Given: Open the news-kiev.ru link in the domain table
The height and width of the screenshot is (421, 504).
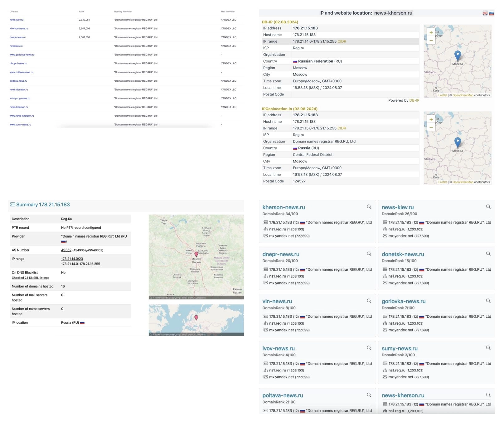Looking at the screenshot, I should (x=17, y=20).
